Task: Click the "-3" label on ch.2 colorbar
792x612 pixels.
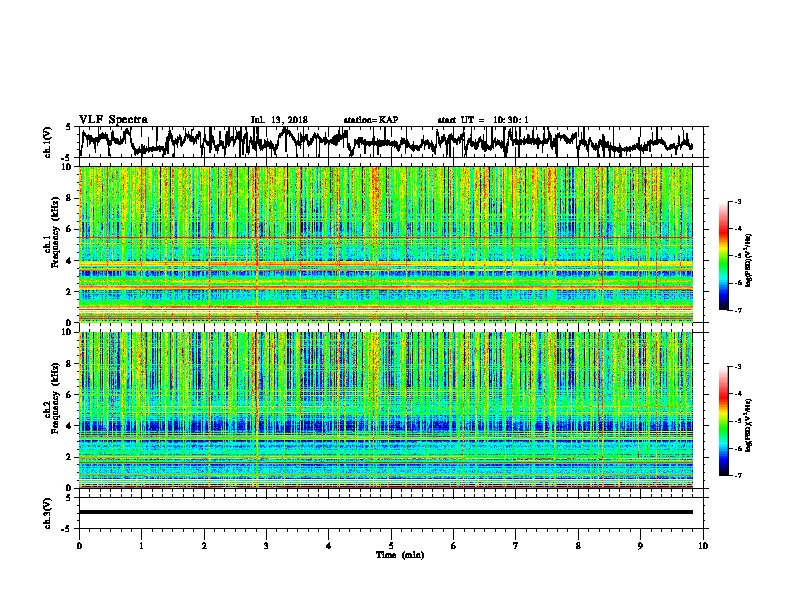Action: 737,367
